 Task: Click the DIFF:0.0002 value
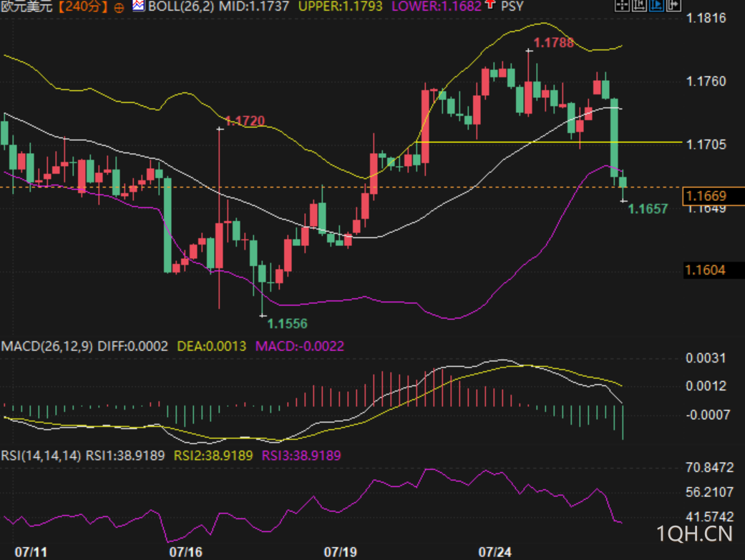pyautogui.click(x=132, y=345)
